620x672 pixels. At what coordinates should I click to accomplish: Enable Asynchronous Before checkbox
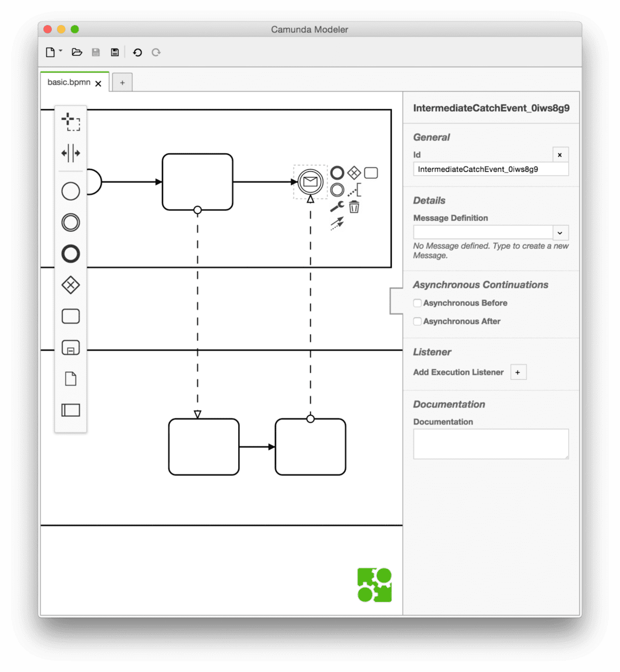(x=418, y=303)
